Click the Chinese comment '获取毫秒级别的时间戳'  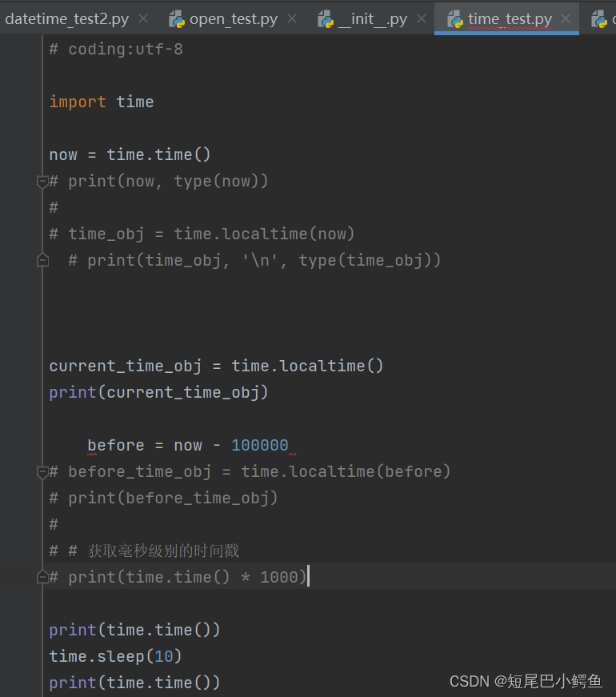tap(163, 551)
